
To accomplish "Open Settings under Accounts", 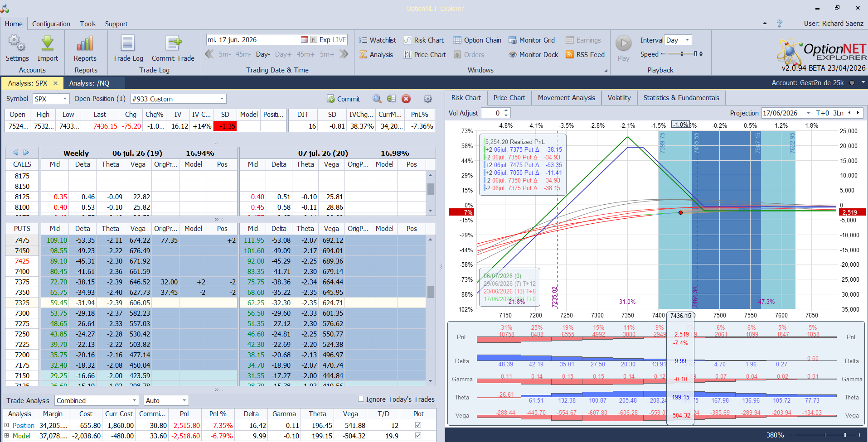I will (x=17, y=48).
